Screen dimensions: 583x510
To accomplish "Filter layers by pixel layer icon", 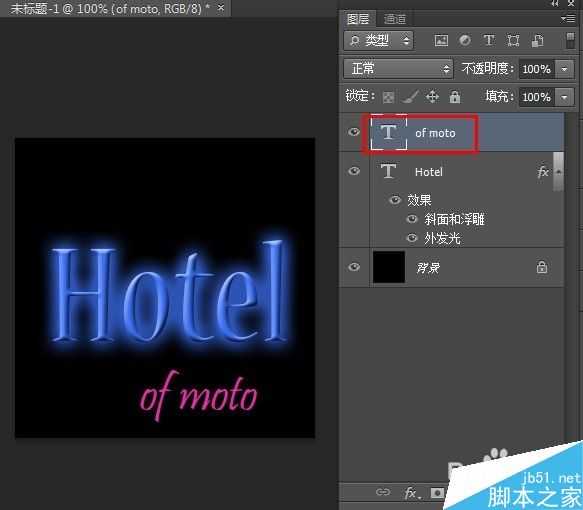I will click(441, 40).
